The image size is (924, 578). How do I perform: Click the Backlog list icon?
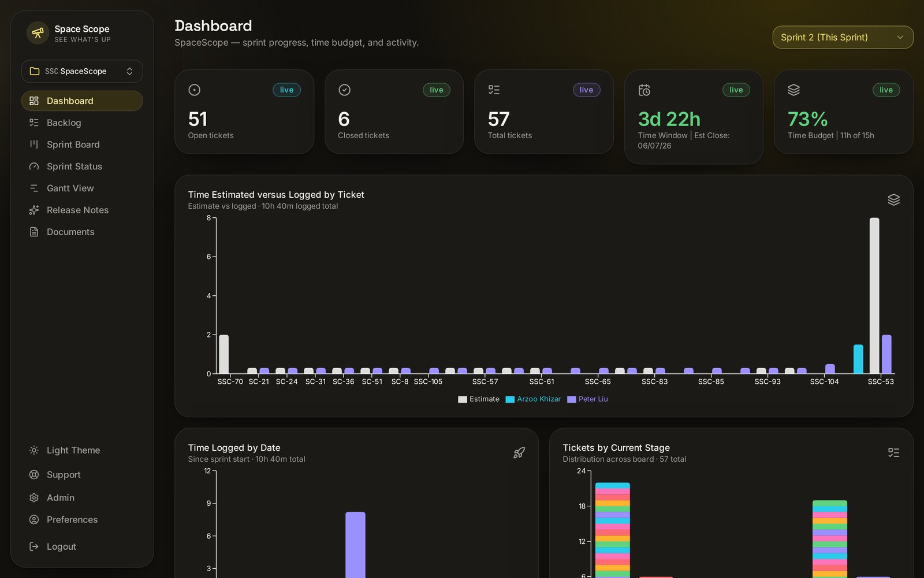coord(34,123)
